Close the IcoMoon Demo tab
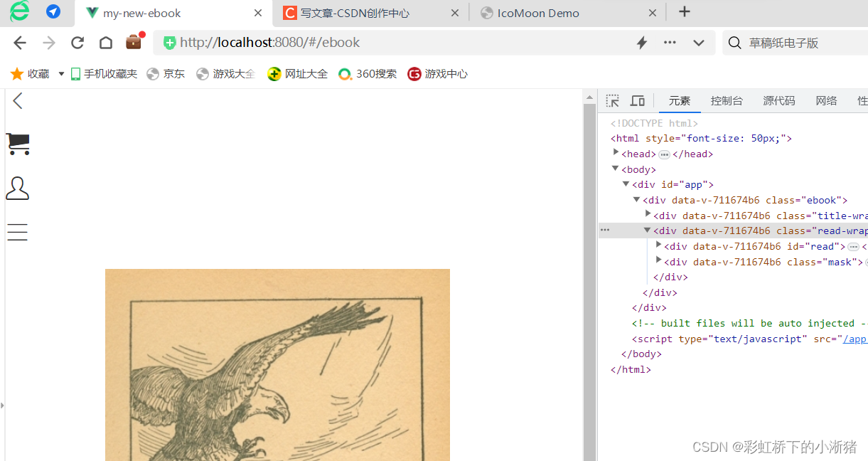868x461 pixels. (653, 13)
